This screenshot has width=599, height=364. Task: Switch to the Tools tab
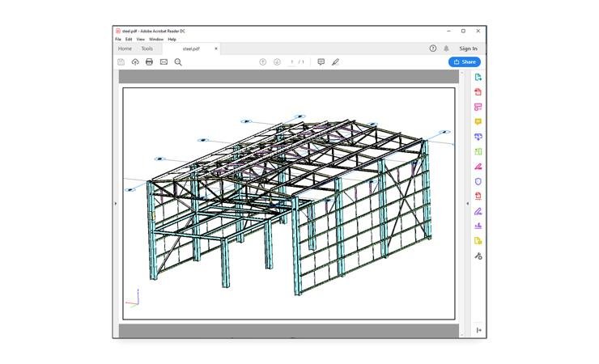point(147,49)
